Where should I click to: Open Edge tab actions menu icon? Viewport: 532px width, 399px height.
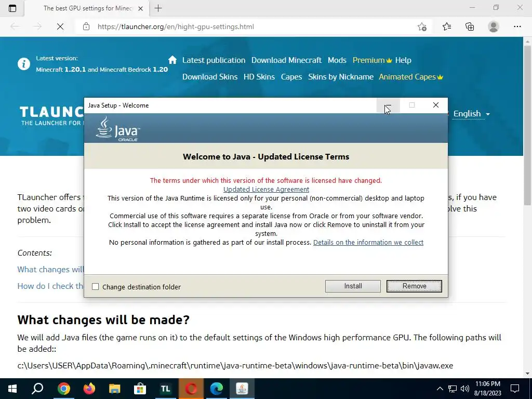click(x=12, y=8)
